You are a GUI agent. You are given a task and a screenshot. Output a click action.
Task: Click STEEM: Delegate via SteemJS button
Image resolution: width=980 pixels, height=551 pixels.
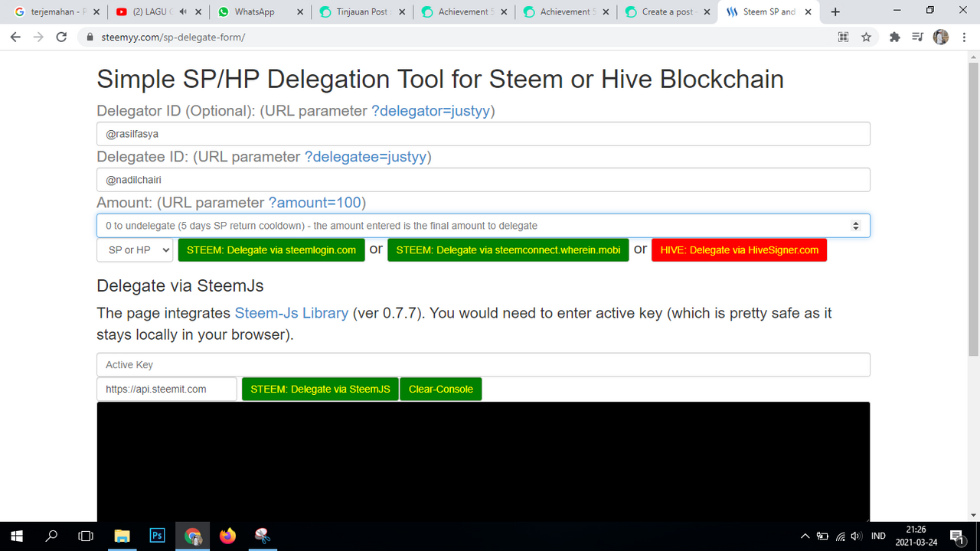coord(320,389)
